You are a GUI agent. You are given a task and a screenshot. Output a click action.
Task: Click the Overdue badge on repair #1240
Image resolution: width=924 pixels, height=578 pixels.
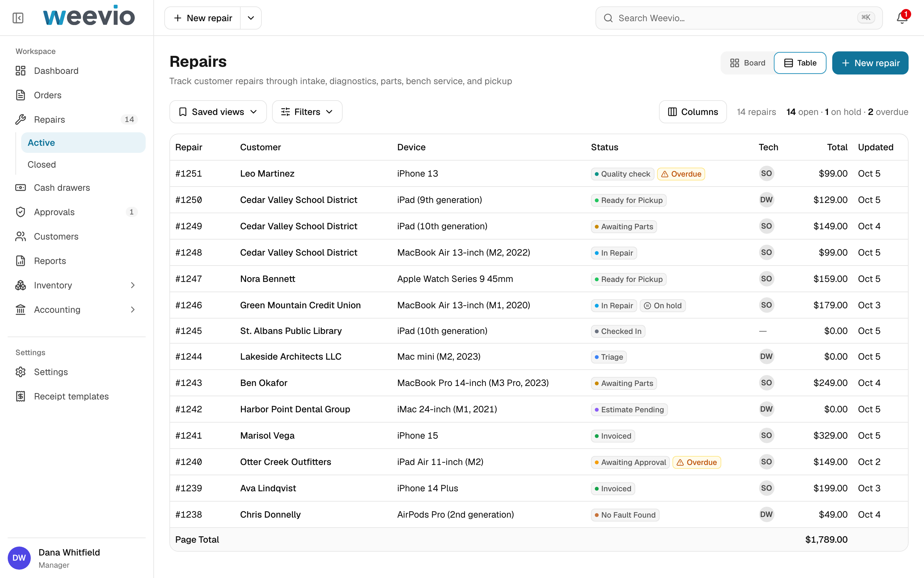pos(697,462)
